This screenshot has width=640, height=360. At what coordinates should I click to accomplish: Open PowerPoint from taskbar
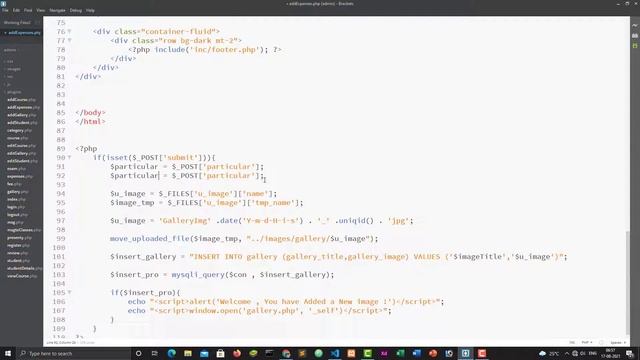[433, 353]
